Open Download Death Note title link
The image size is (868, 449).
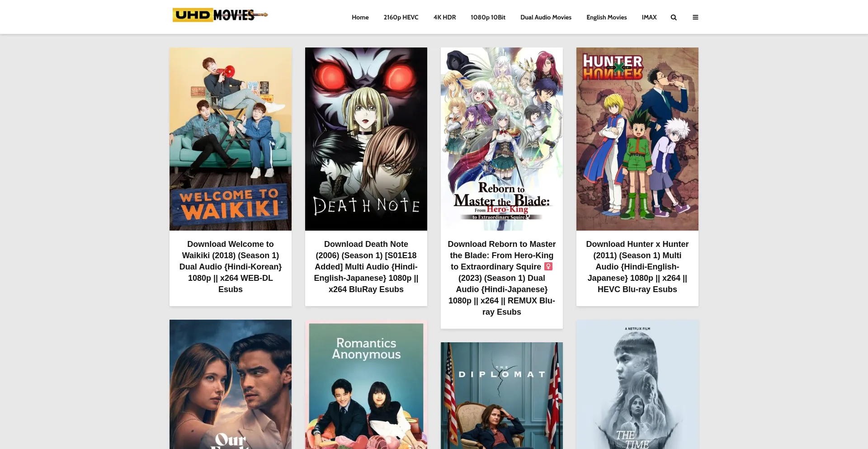pyautogui.click(x=366, y=267)
